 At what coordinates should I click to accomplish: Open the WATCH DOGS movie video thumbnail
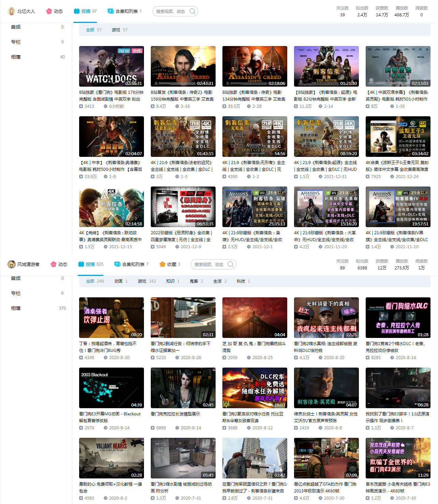point(111,66)
